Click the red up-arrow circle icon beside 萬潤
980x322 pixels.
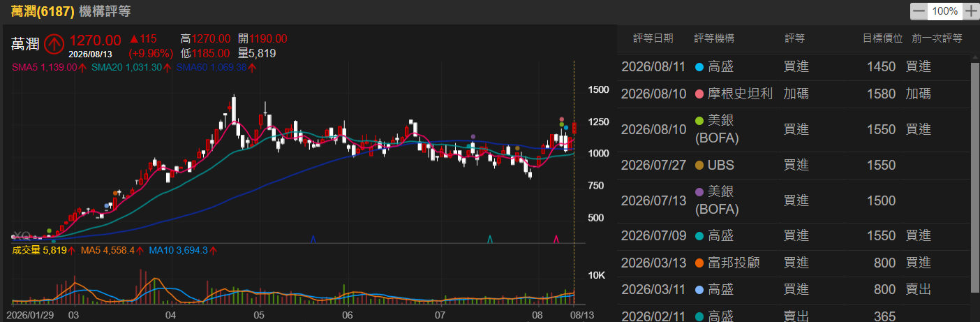pos(54,44)
